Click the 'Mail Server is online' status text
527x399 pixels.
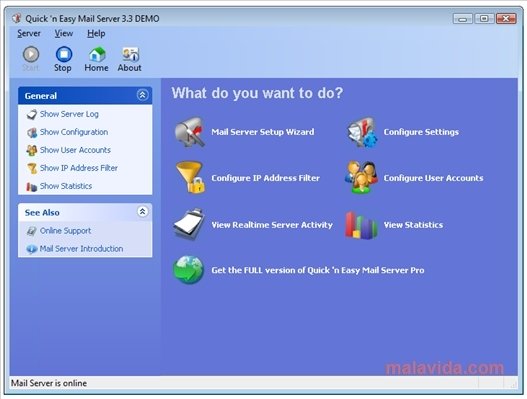(49, 383)
